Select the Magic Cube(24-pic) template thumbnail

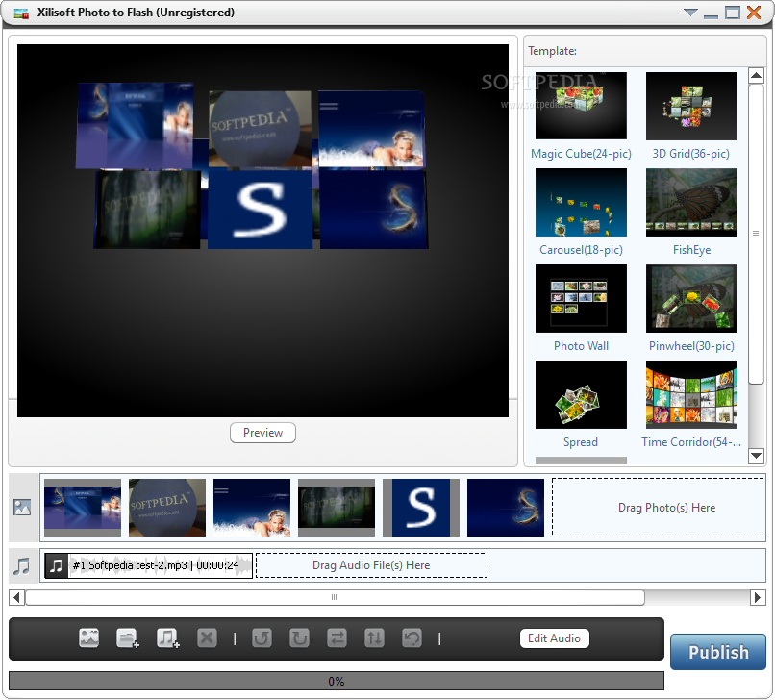tap(581, 106)
